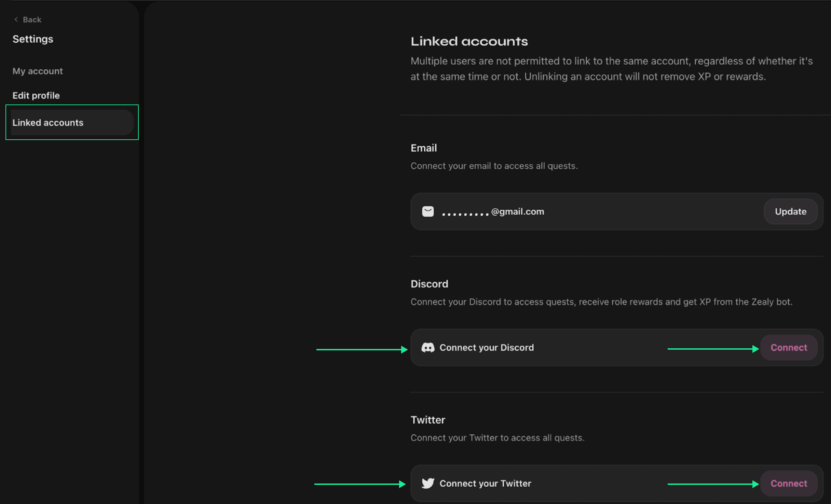This screenshot has height=504, width=831.
Task: Click the Connect your Twitter label
Action: click(485, 483)
